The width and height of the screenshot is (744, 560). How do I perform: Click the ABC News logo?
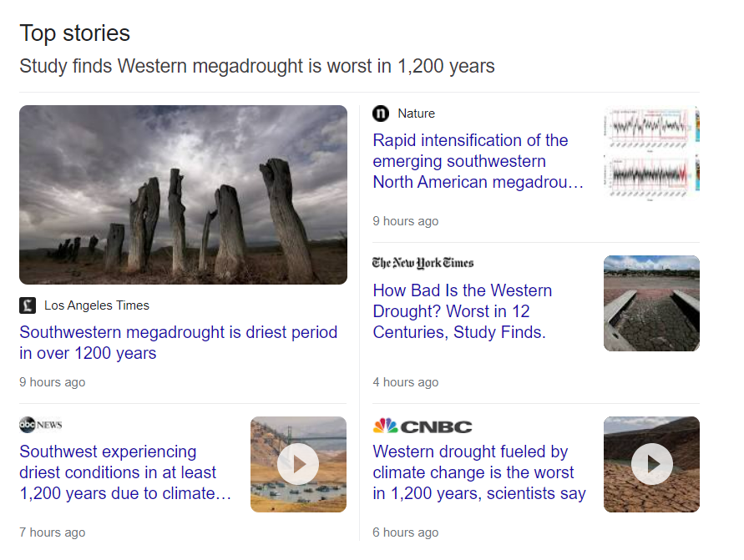point(41,424)
